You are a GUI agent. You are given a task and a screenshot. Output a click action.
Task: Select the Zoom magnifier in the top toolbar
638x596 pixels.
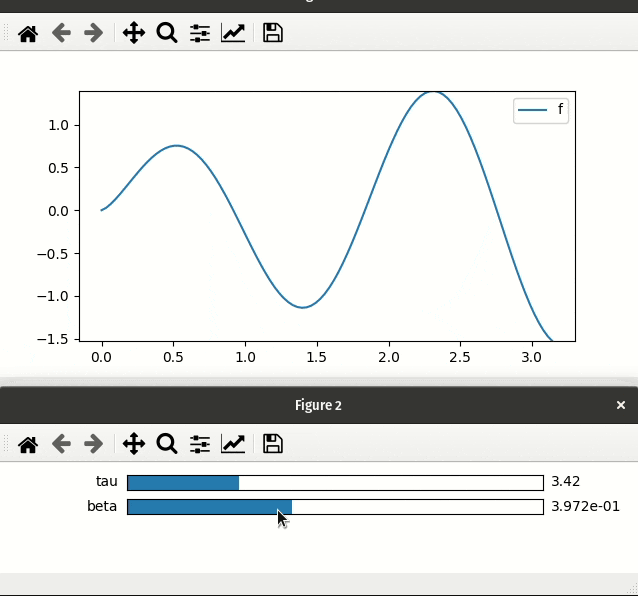click(167, 33)
